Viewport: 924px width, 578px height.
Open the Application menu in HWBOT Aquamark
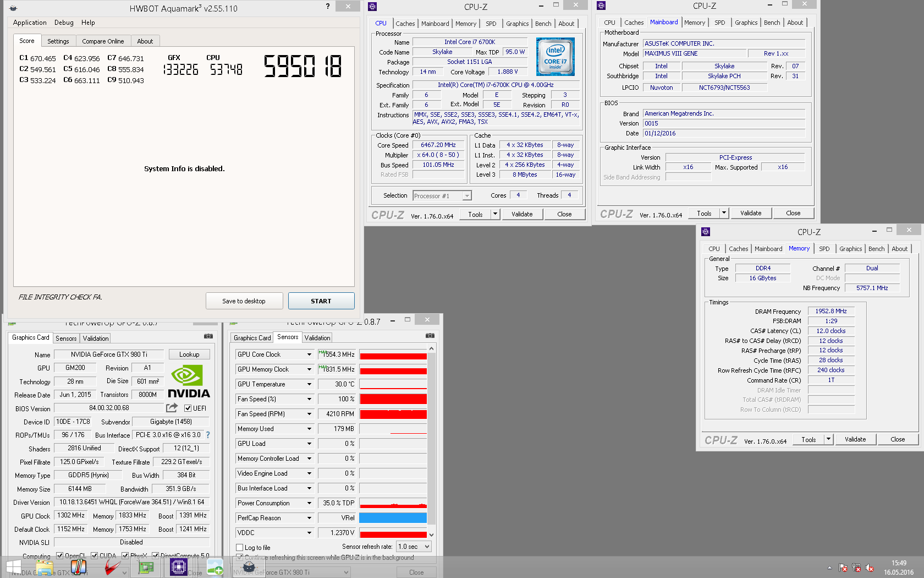point(30,23)
